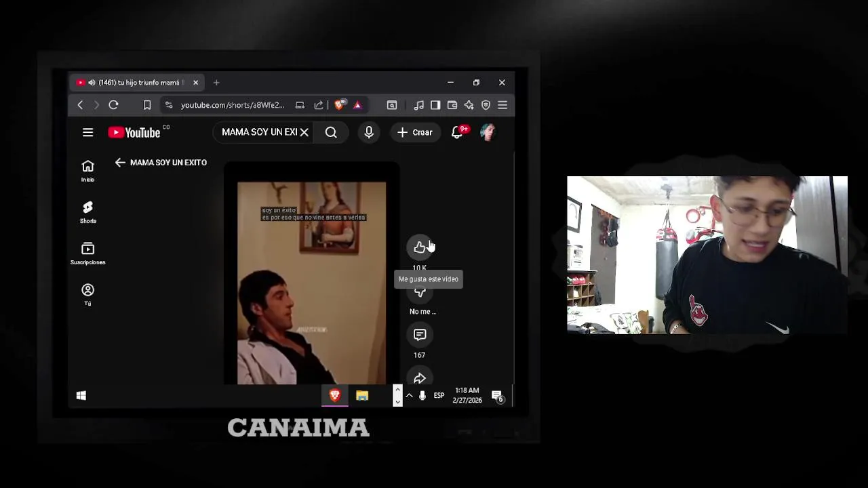Screen dimensions: 868x488
Task: Go back with the browser back arrow
Action: click(x=80, y=105)
